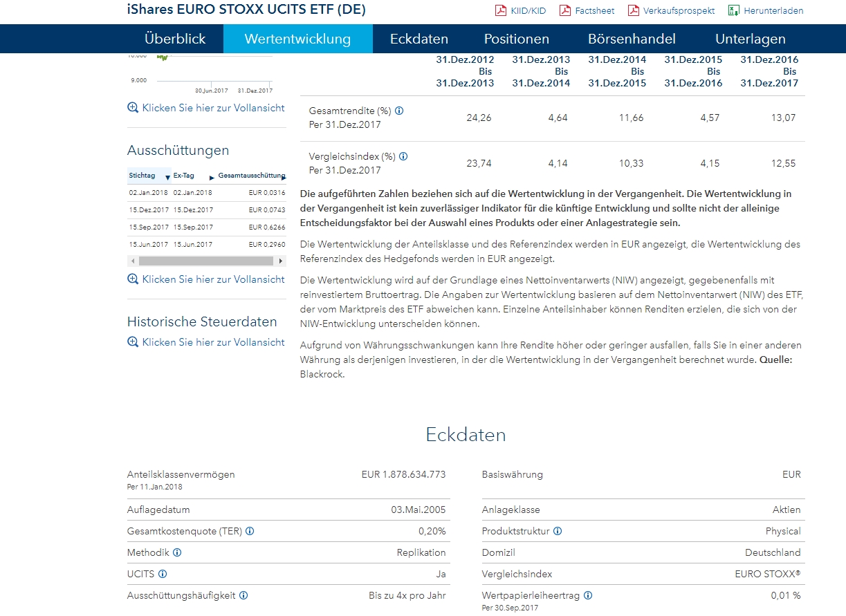Click the iShares EURO STOXX UCITS ETF title
Screen dimensions: 846x616
pos(247,10)
